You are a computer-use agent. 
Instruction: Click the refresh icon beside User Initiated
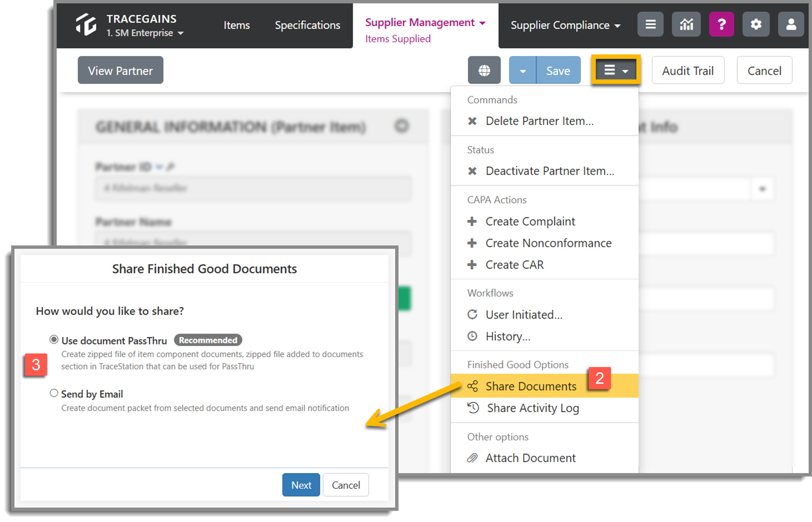[472, 314]
